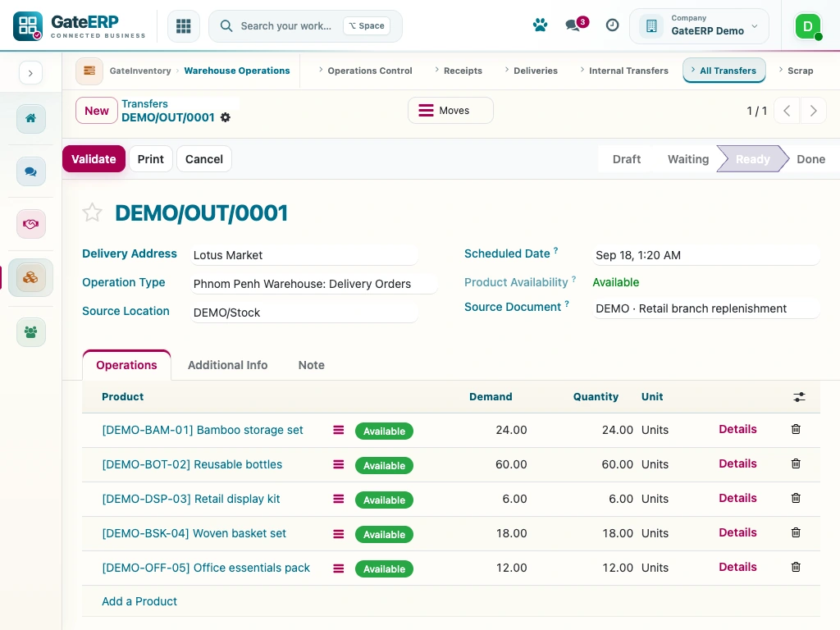This screenshot has height=630, width=840.
Task: Edit the Scheduled Date field
Action: pyautogui.click(x=706, y=255)
